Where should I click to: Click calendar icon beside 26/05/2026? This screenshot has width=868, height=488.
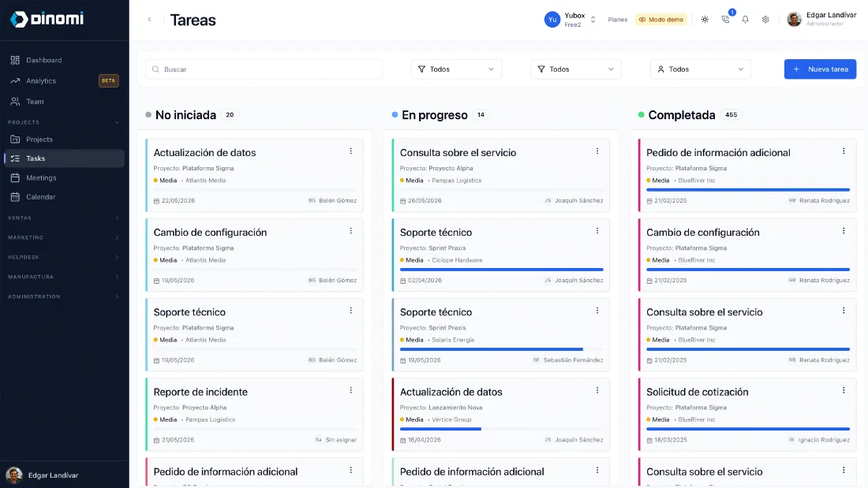click(403, 201)
